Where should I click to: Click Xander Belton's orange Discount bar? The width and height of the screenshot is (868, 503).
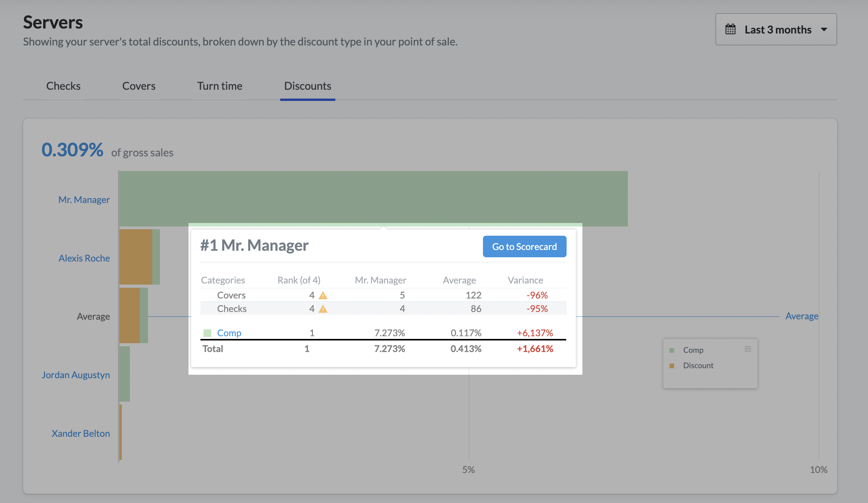121,432
